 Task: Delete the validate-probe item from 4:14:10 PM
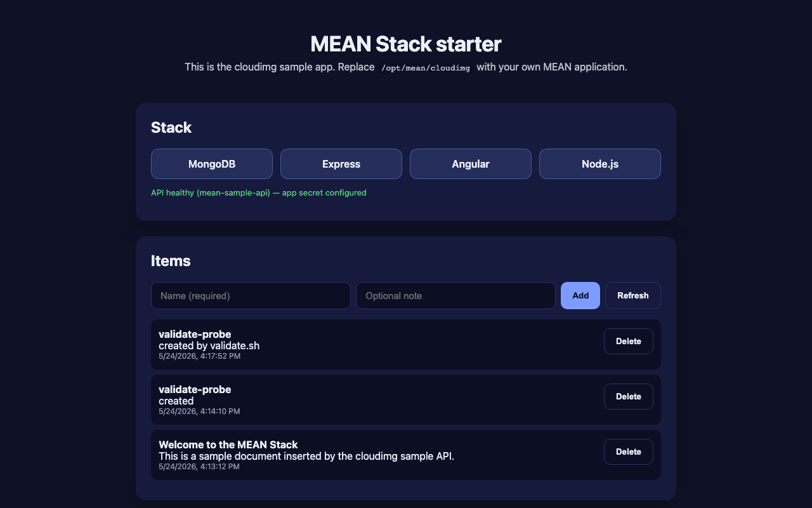pyautogui.click(x=629, y=396)
